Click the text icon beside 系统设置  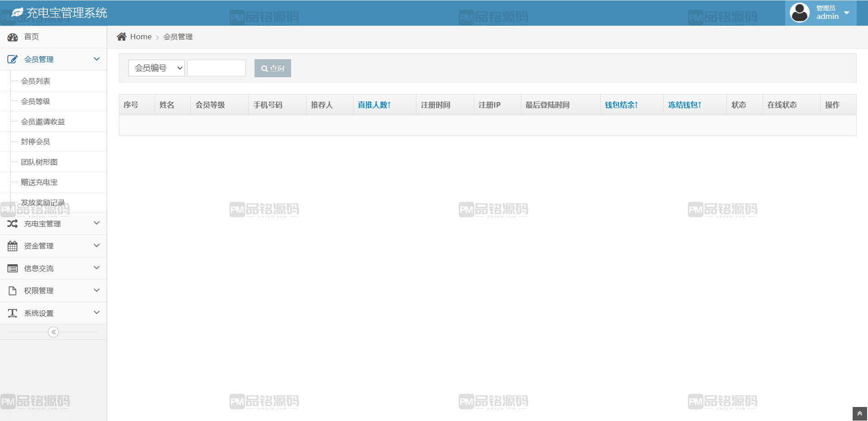(x=13, y=313)
